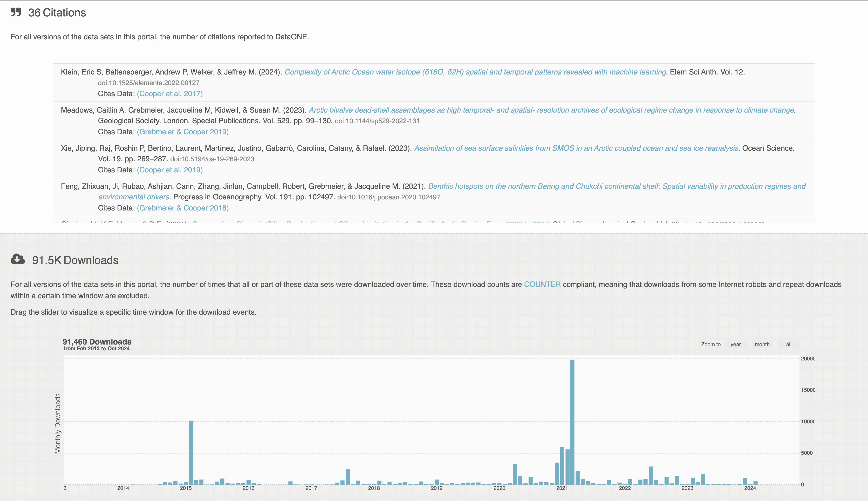
Task: Click the 2015 peak download bar
Action: tap(191, 453)
